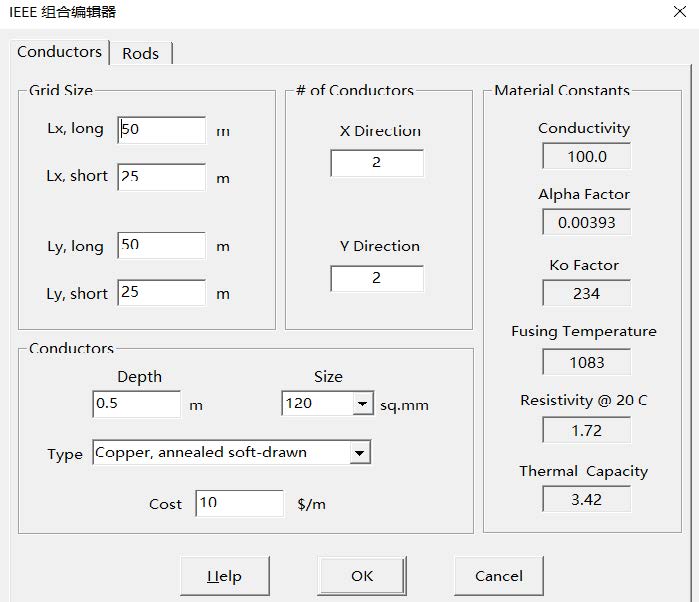Screen dimensions: 699x602
Task: Click the Conductivity value box
Action: (586, 157)
